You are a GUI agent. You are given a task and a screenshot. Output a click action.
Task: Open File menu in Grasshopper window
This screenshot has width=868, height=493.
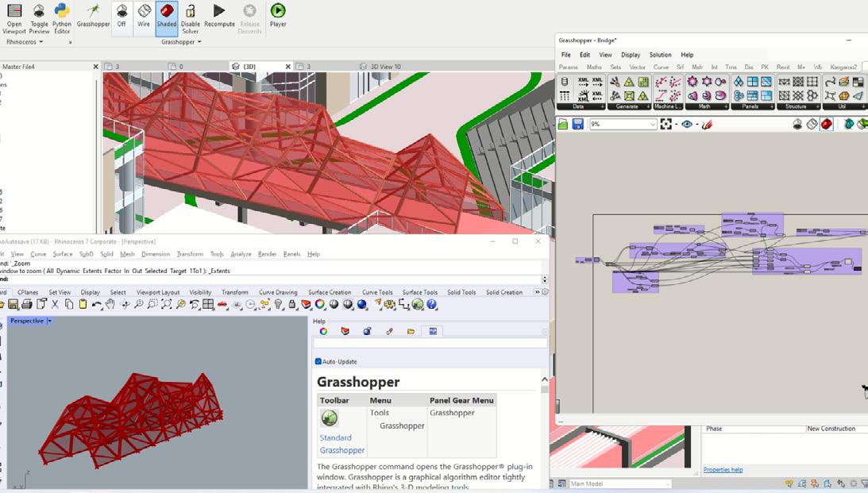[565, 55]
